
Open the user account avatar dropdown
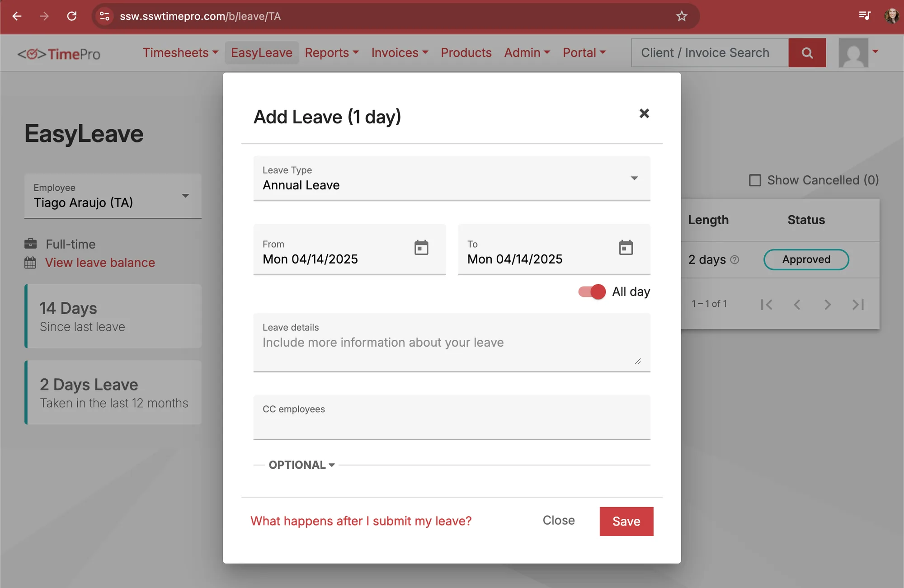[x=859, y=53]
